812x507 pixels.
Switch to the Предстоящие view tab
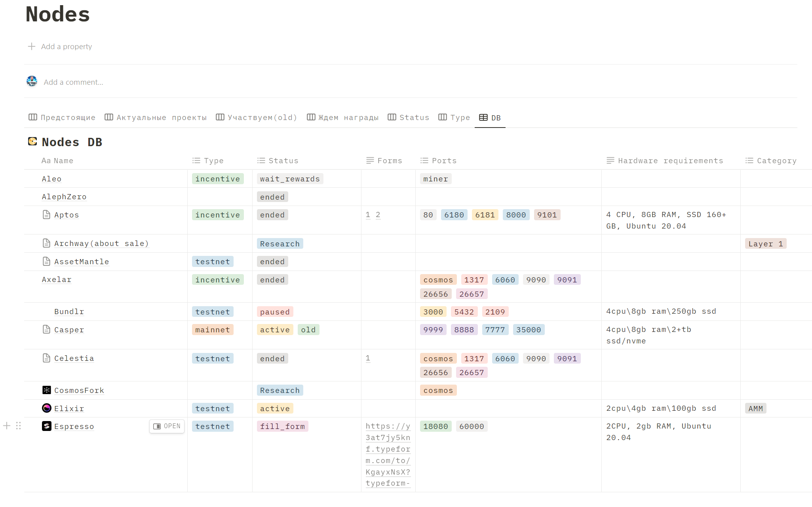click(62, 118)
